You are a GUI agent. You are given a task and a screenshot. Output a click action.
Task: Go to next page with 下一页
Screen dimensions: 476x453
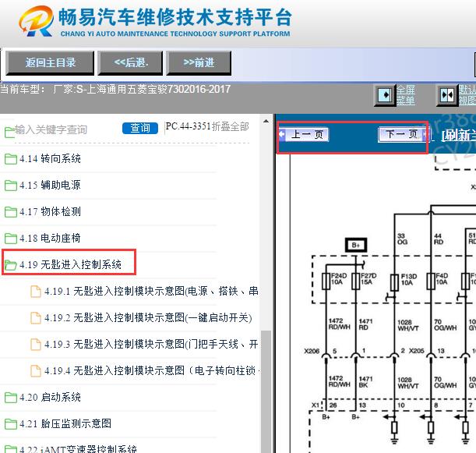pos(403,134)
